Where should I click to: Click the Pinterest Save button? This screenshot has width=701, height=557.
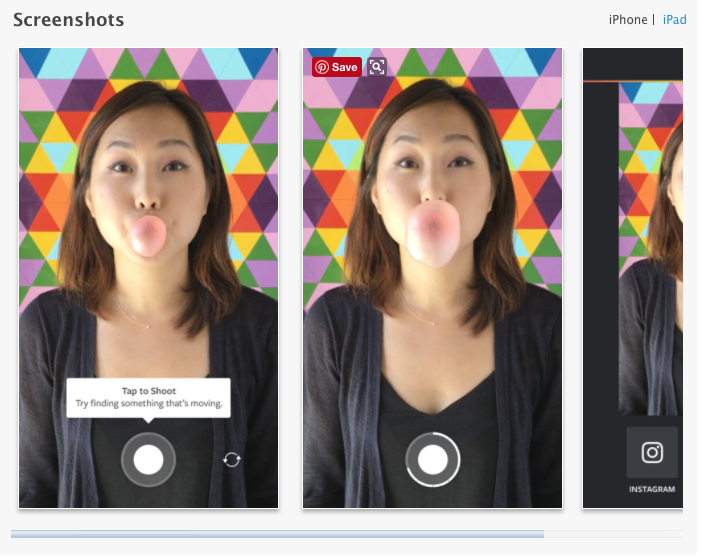pos(338,68)
